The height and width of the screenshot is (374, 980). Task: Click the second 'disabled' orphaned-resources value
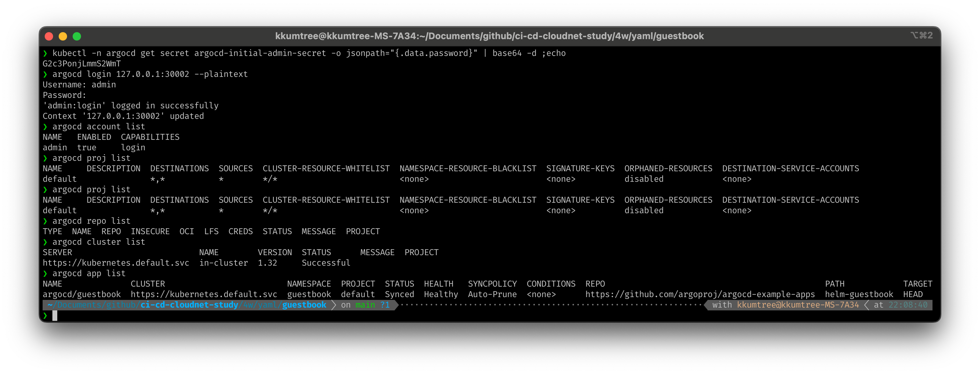[x=644, y=210]
